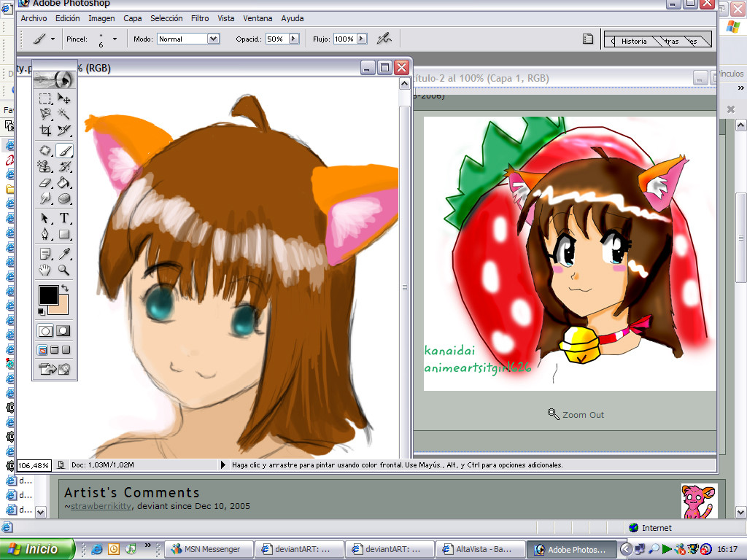Pick the History Brush tool
The width and height of the screenshot is (747, 560).
point(64,167)
